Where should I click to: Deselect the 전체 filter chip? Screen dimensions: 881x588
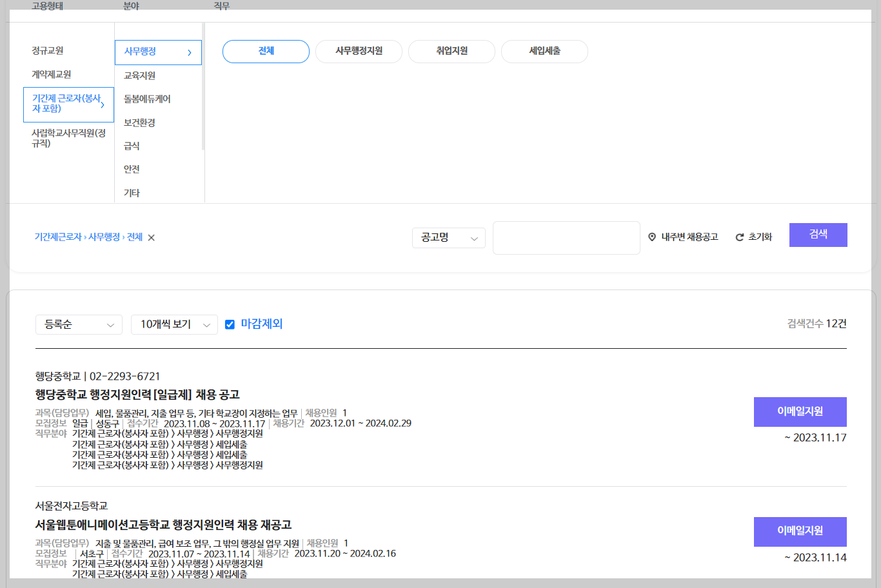tap(266, 52)
